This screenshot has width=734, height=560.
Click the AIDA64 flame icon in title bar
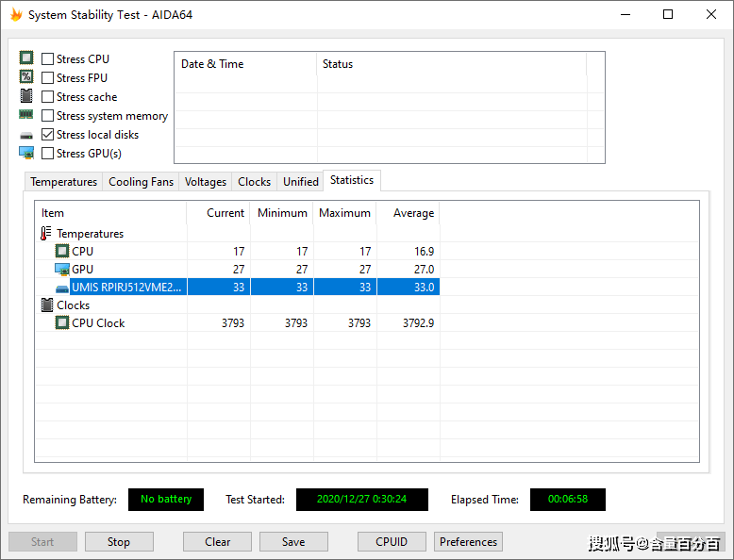(x=16, y=14)
